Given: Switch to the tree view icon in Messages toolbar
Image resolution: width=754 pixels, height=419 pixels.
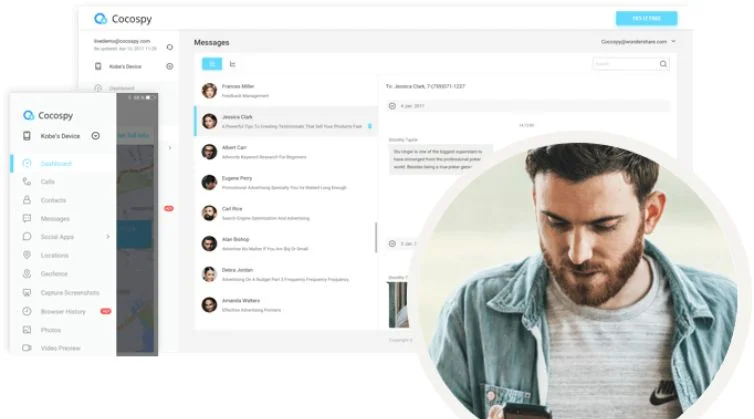Looking at the screenshot, I should pyautogui.click(x=233, y=64).
